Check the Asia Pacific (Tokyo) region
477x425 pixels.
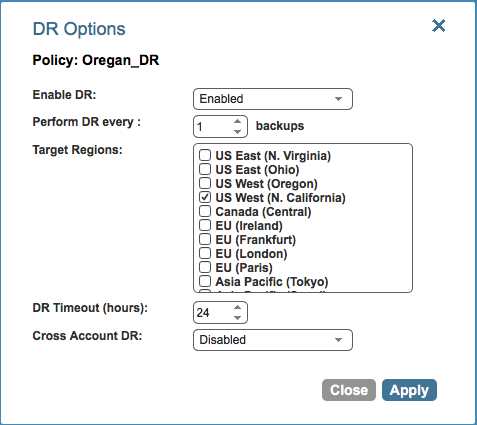pos(205,281)
